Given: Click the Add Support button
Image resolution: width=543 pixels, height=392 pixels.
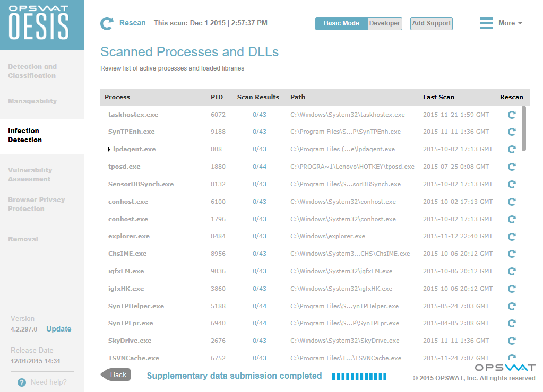Looking at the screenshot, I should click(x=432, y=23).
